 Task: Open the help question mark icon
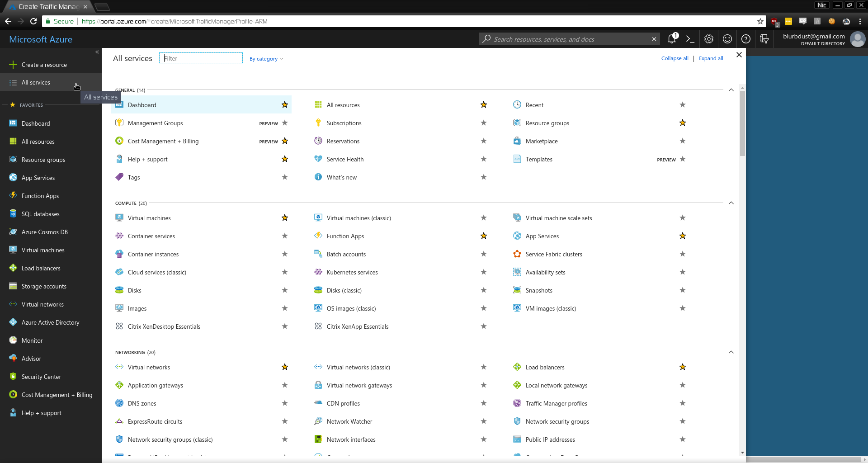point(746,39)
